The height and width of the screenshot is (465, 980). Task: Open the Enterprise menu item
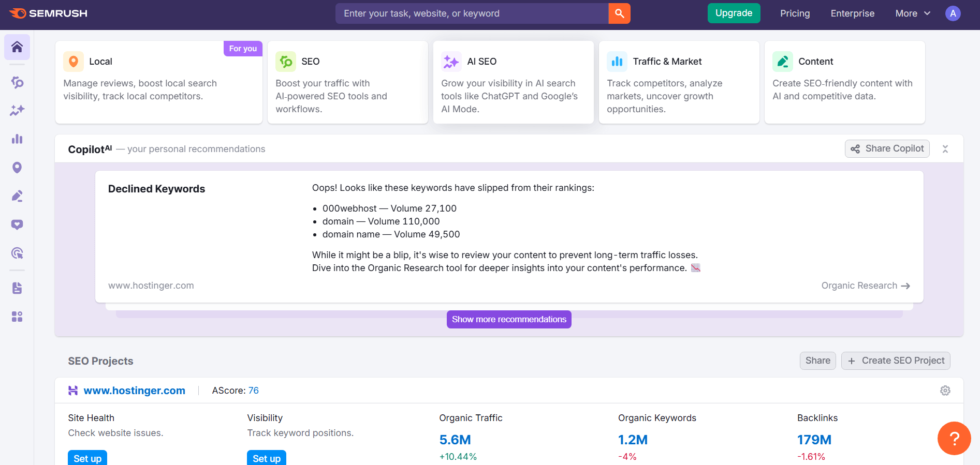click(x=853, y=13)
